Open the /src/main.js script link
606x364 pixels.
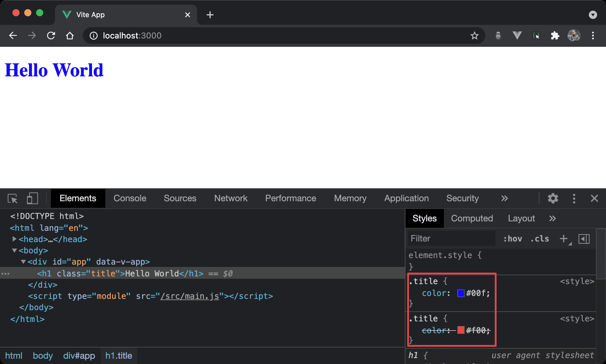[x=190, y=296]
